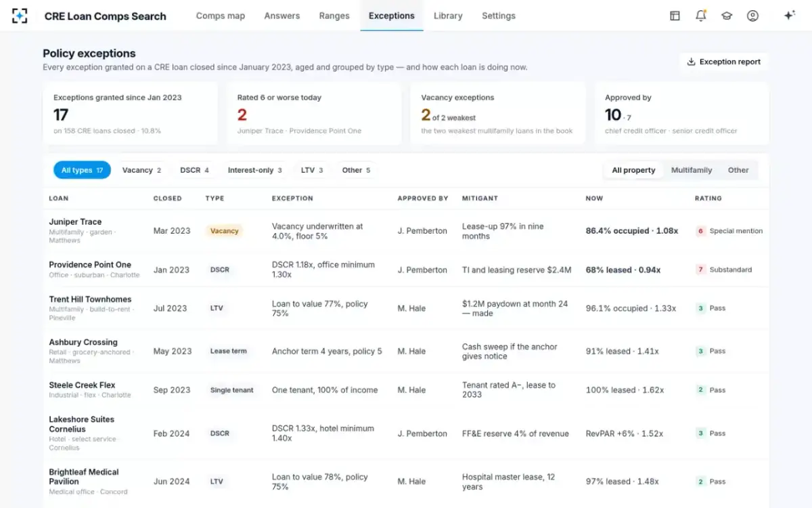This screenshot has width=812, height=508.
Task: Filter exceptions by LTV chip
Action: 312,170
